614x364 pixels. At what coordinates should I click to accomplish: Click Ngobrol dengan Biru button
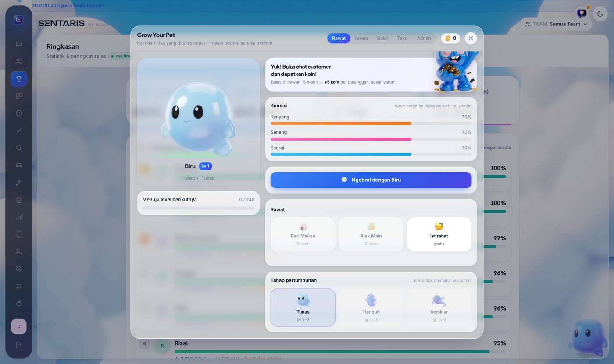[x=371, y=180]
